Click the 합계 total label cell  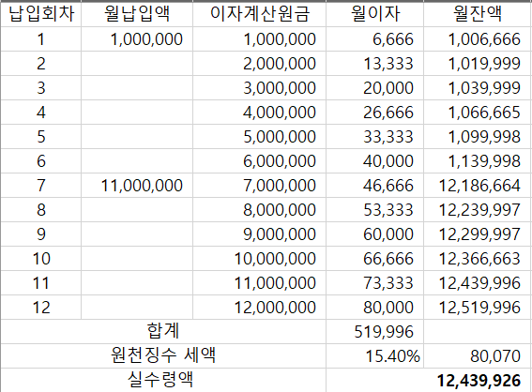(163, 332)
